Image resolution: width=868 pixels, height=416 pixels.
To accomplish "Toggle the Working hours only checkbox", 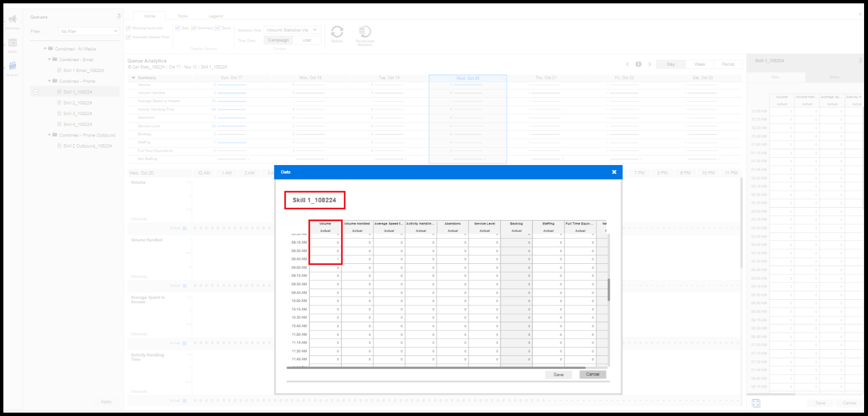I will coord(128,28).
